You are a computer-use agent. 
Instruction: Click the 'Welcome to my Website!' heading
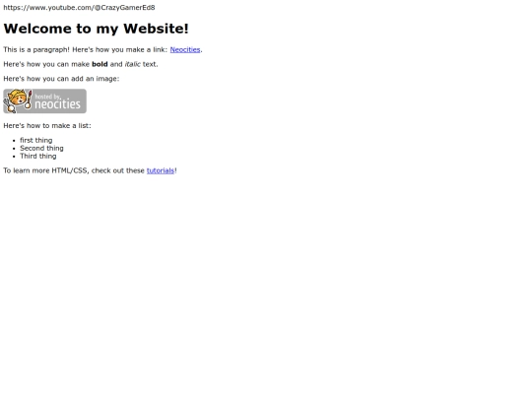[x=96, y=29]
